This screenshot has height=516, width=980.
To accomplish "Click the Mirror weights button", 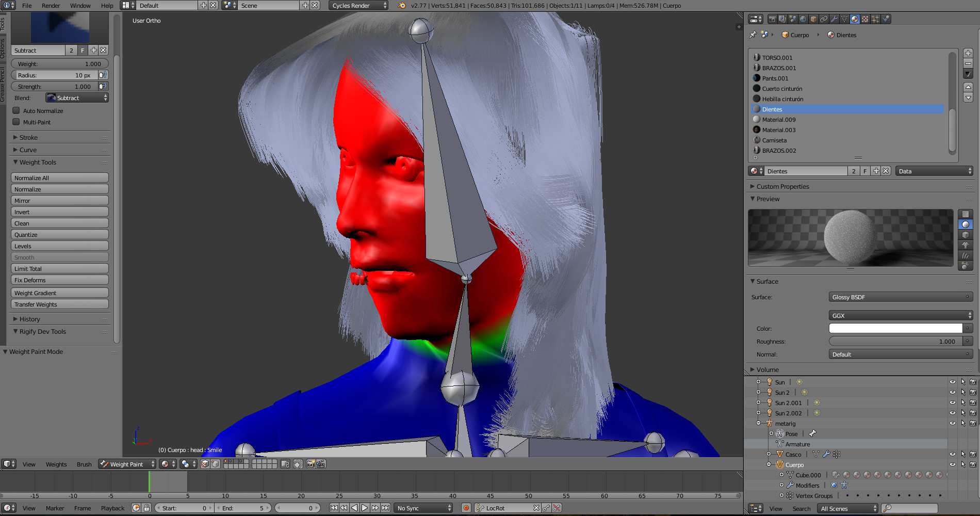I will point(60,200).
